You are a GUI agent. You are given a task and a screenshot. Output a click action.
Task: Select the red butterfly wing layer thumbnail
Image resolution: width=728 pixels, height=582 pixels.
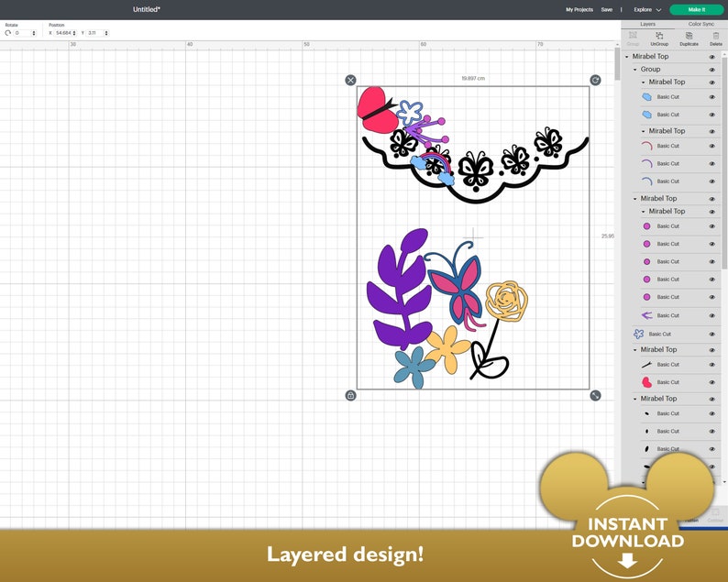click(x=646, y=382)
